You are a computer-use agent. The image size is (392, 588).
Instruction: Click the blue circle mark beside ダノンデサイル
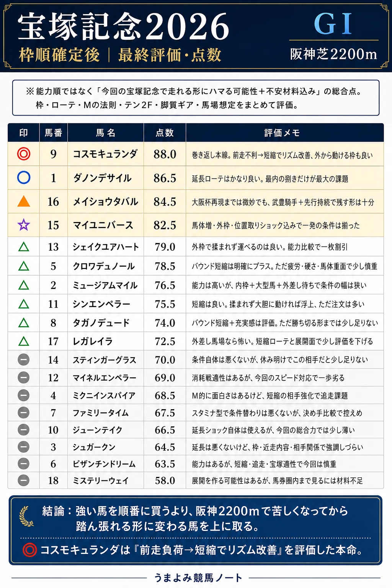24,178
